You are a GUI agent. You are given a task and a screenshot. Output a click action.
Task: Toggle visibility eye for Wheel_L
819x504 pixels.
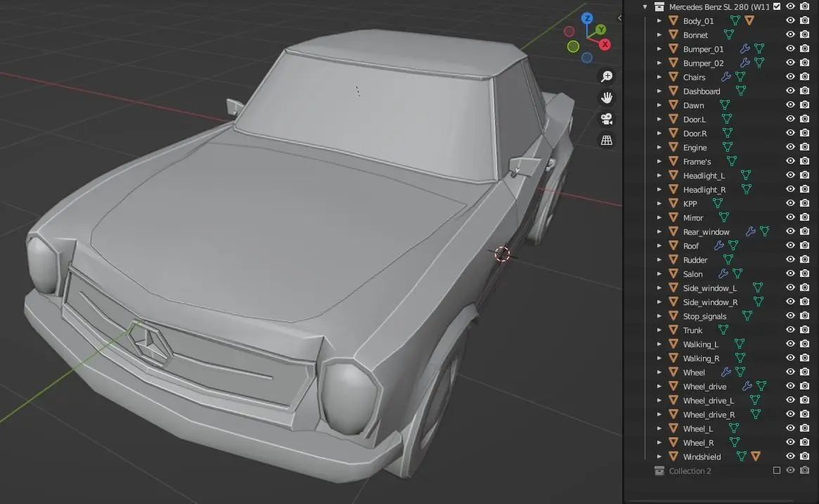point(790,428)
